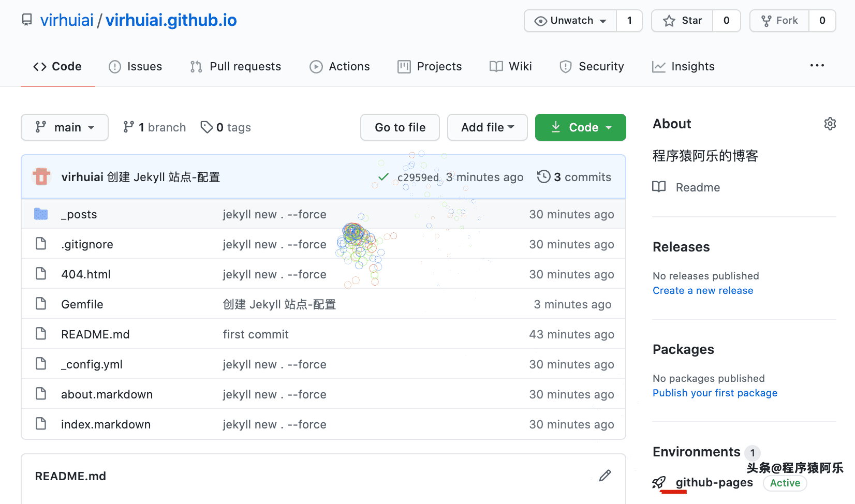
Task: Open the 404.html file
Action: coord(86,274)
